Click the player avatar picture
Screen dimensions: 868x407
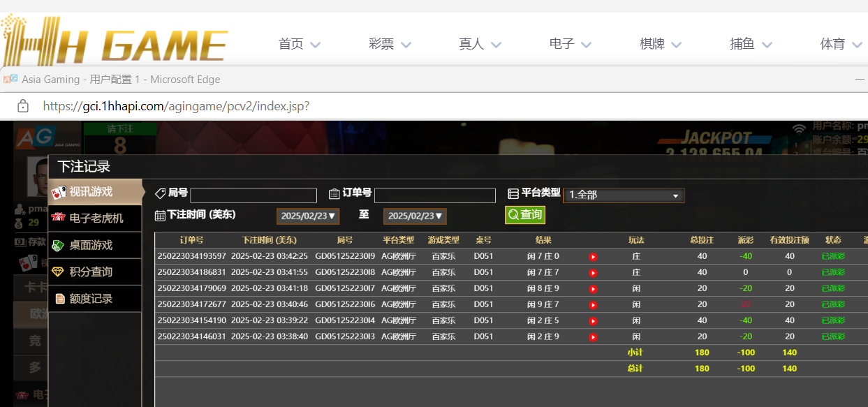pyautogui.click(x=36, y=178)
